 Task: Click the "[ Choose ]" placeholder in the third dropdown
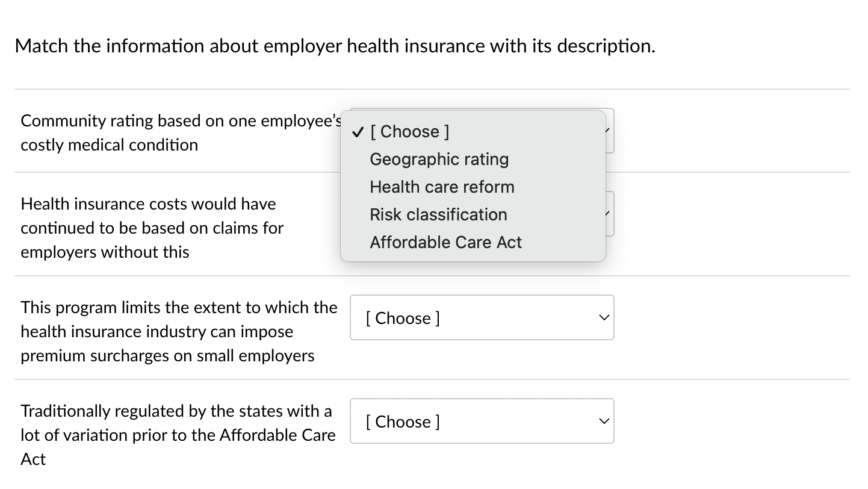coord(401,318)
